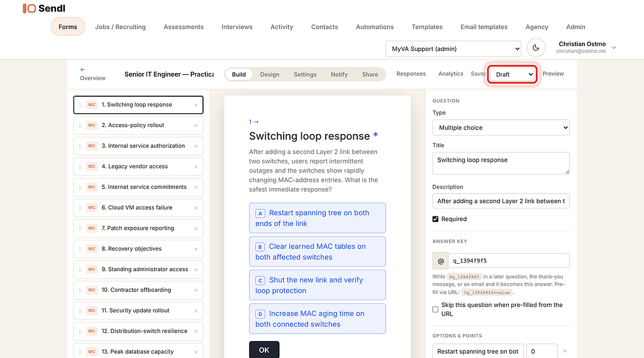The height and width of the screenshot is (358, 644).
Task: Remove question 5 Internet service commitments
Action: point(196,187)
